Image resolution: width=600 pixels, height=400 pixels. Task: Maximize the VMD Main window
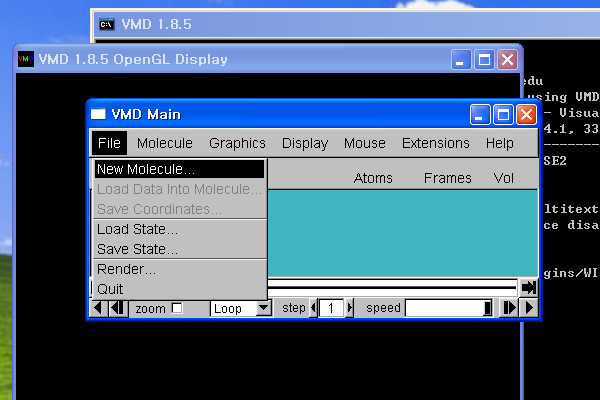click(503, 114)
